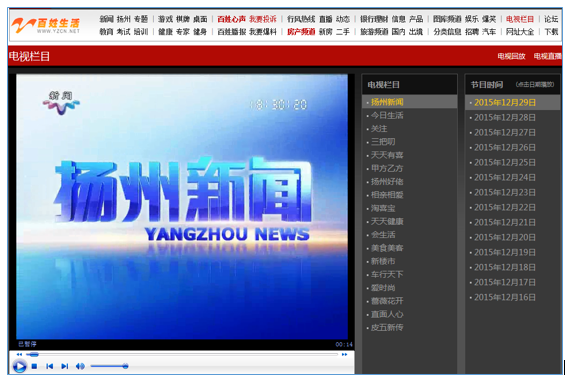
Task: Click the round Play button in media player
Action: (20, 366)
